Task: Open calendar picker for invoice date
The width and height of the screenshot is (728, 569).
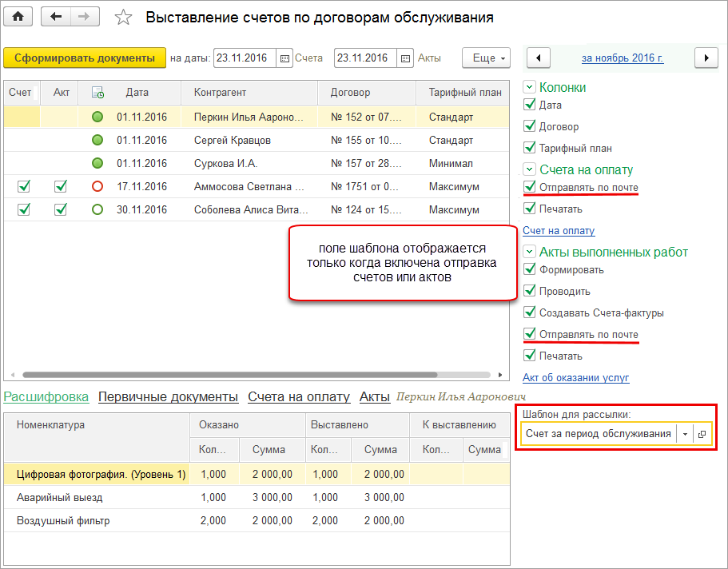Action: click(284, 58)
